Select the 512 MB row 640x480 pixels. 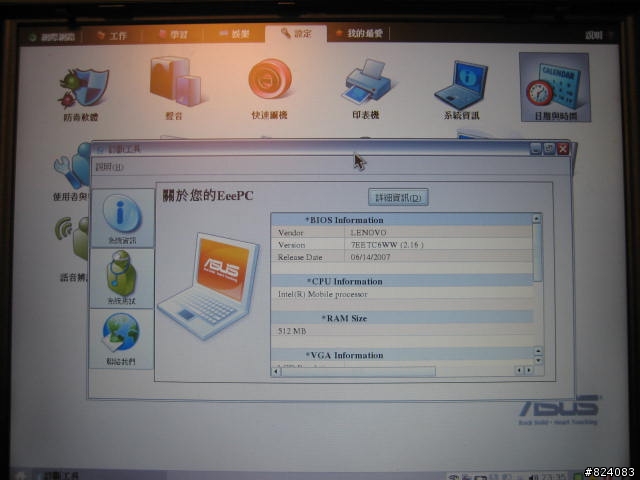point(402,331)
